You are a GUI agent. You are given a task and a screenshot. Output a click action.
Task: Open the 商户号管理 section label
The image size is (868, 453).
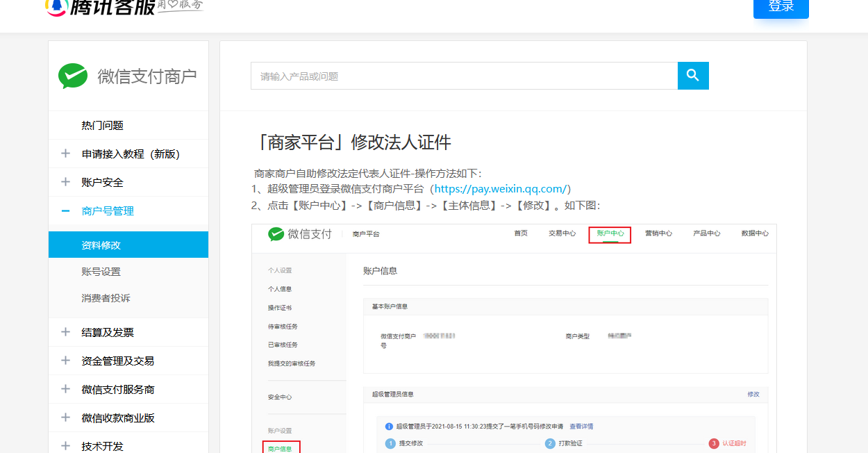108,211
